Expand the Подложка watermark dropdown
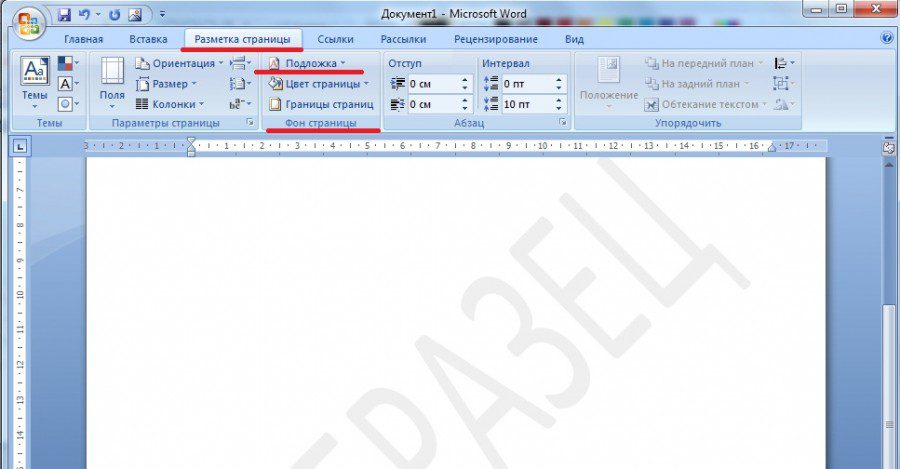The height and width of the screenshot is (469, 900). point(307,63)
